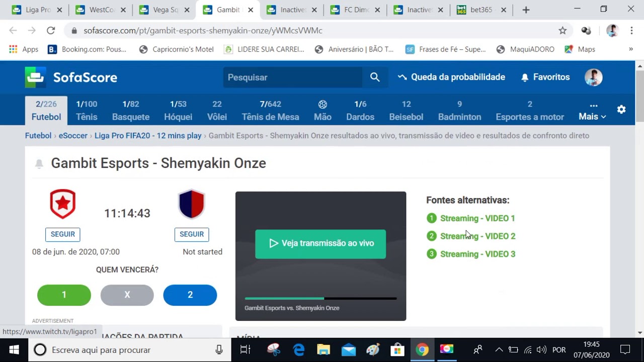Click the SofaScore logo
Viewport: 644px width, 362px height.
tap(71, 77)
